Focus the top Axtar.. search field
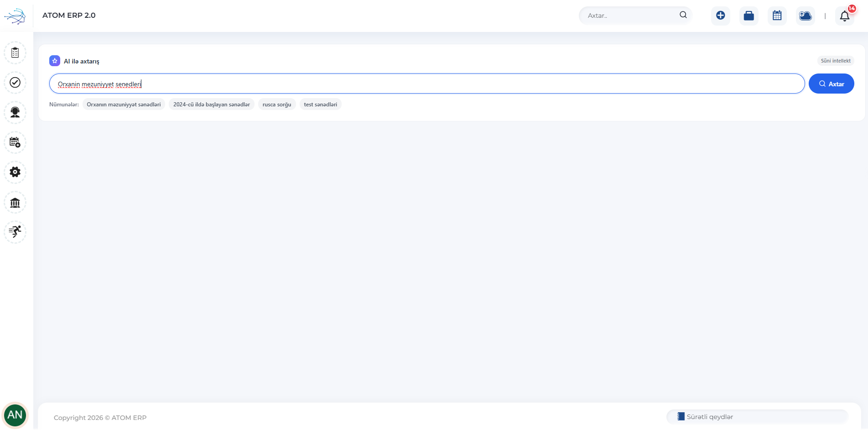 click(x=635, y=16)
